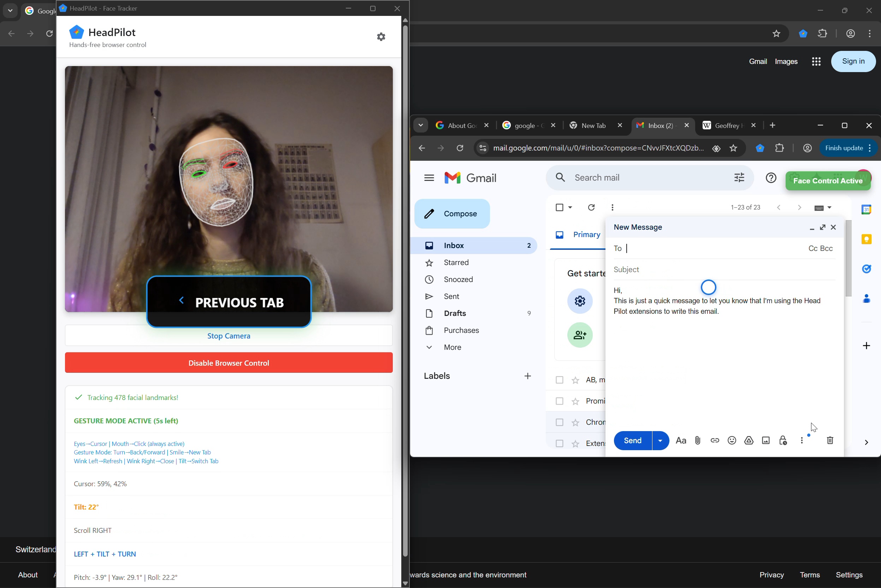Open Gmail support help icon
Viewport: 881px width, 588px height.
[771, 178]
